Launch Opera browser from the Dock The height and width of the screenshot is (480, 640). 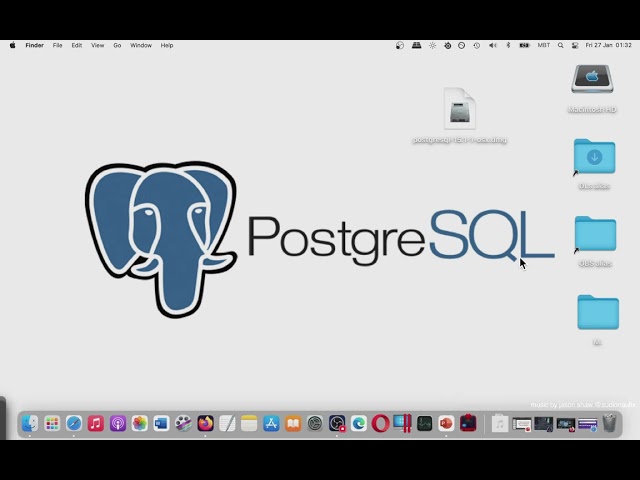380,423
